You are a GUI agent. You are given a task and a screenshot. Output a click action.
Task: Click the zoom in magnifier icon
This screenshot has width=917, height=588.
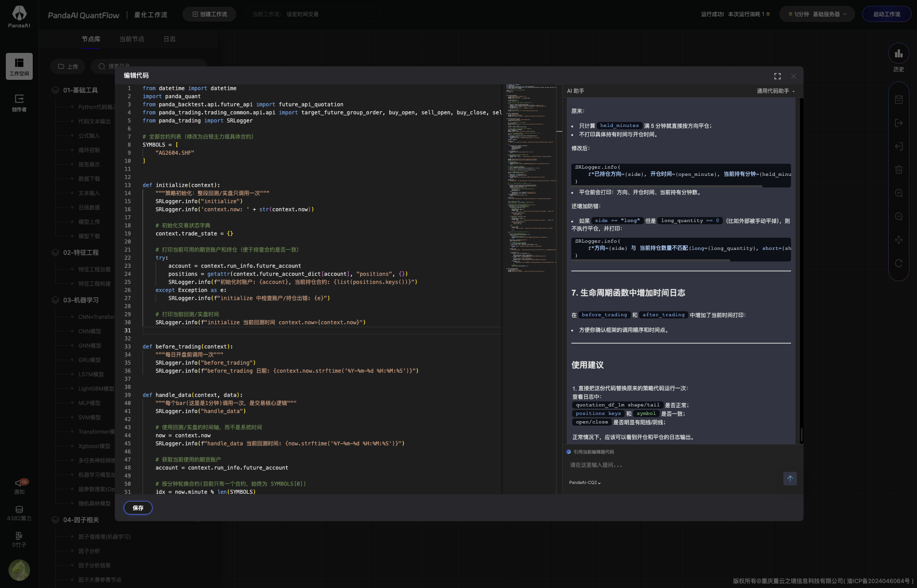coord(899,193)
